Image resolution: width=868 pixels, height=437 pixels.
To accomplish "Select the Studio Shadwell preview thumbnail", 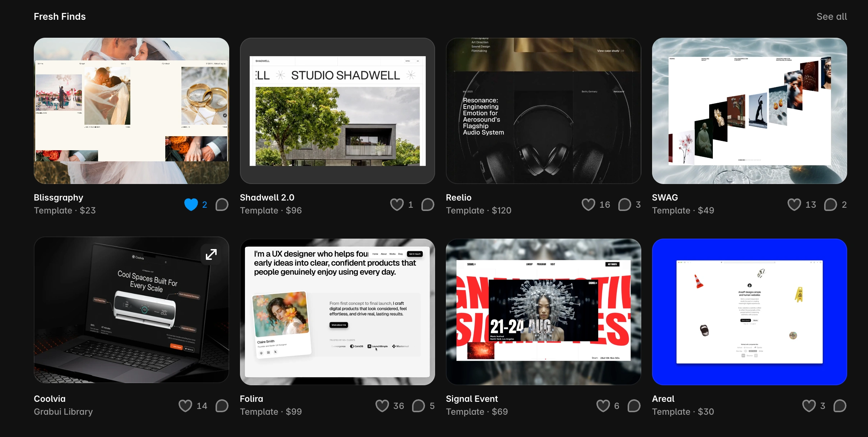I will [x=337, y=111].
